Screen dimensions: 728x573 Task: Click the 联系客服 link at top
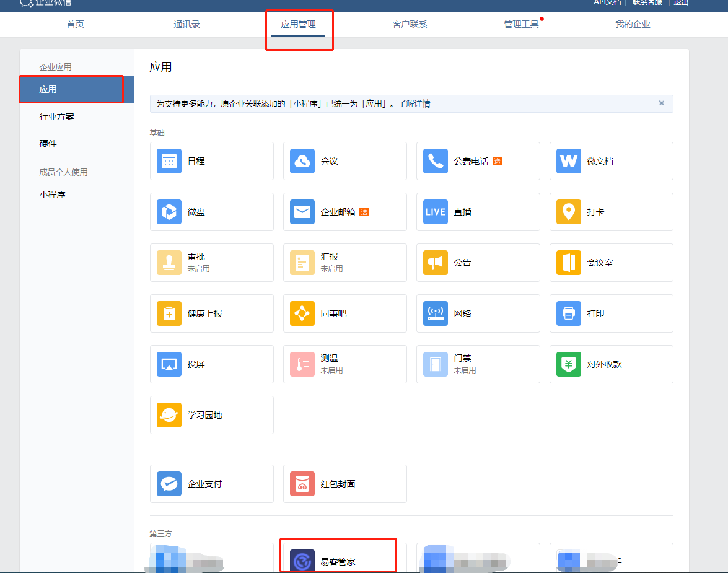647,2
